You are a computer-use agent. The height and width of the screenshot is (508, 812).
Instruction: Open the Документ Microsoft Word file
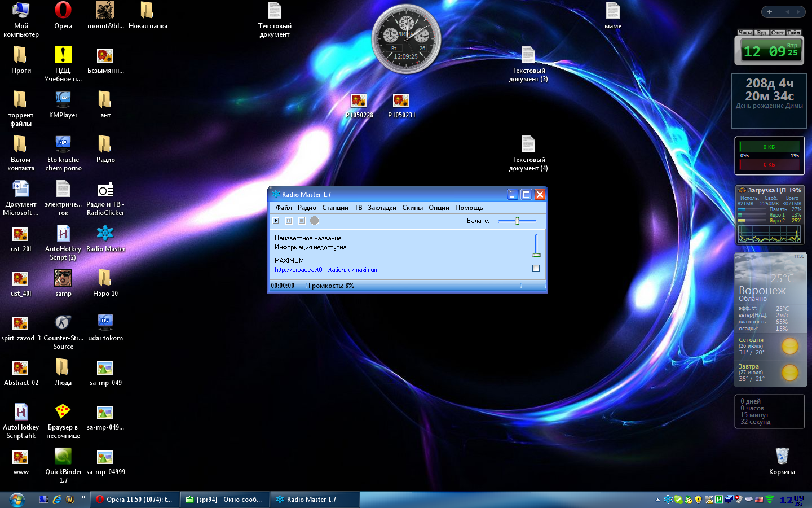21,199
